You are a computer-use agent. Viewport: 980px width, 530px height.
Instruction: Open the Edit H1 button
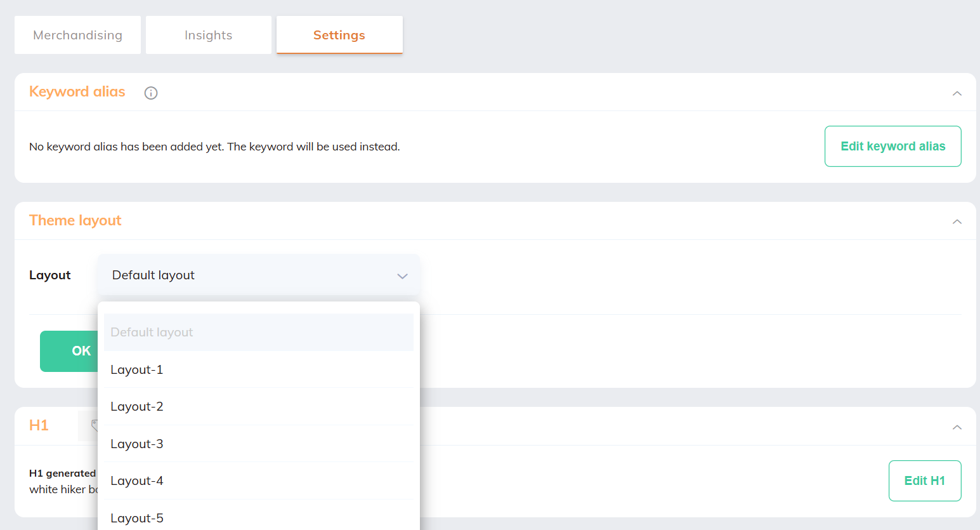pos(924,480)
